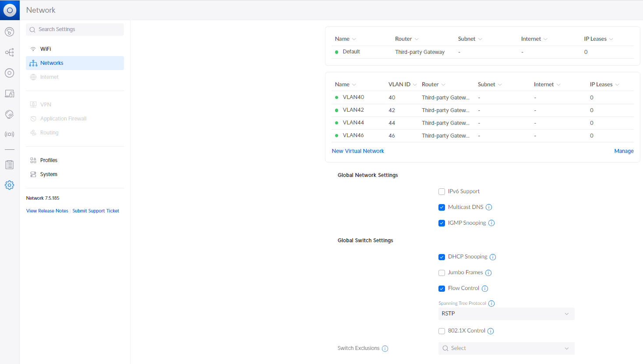Open the Client Devices sidebar icon
Screen dimensions: 643x364
click(10, 93)
